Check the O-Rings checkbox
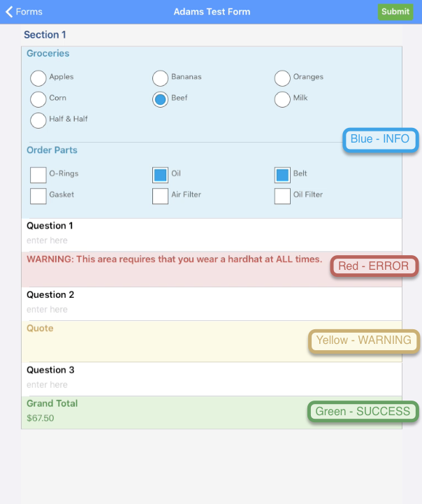The image size is (422, 504). point(38,174)
